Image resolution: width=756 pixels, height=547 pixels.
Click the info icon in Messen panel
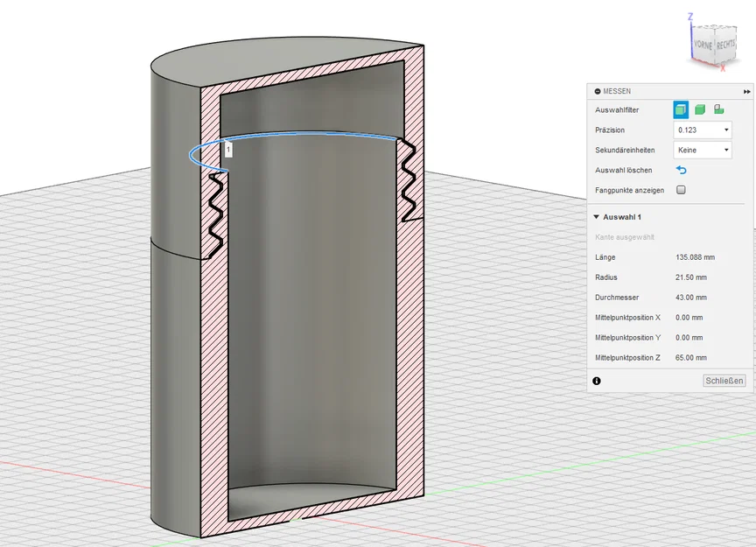[597, 381]
